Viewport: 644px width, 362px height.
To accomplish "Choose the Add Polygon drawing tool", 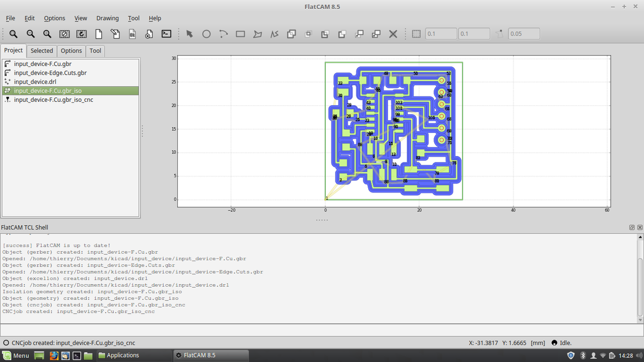I will (x=258, y=34).
